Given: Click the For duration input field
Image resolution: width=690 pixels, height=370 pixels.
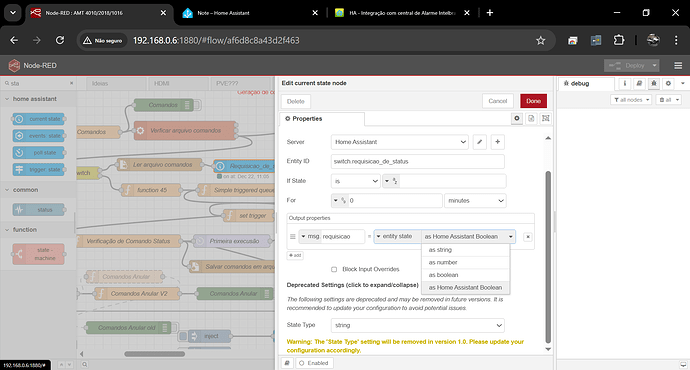Looking at the screenshot, I should (395, 201).
